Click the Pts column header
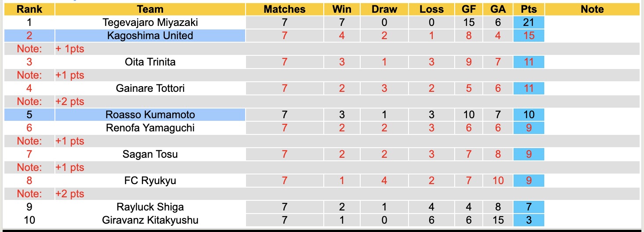This screenshot has width=644, height=232. 528,9
